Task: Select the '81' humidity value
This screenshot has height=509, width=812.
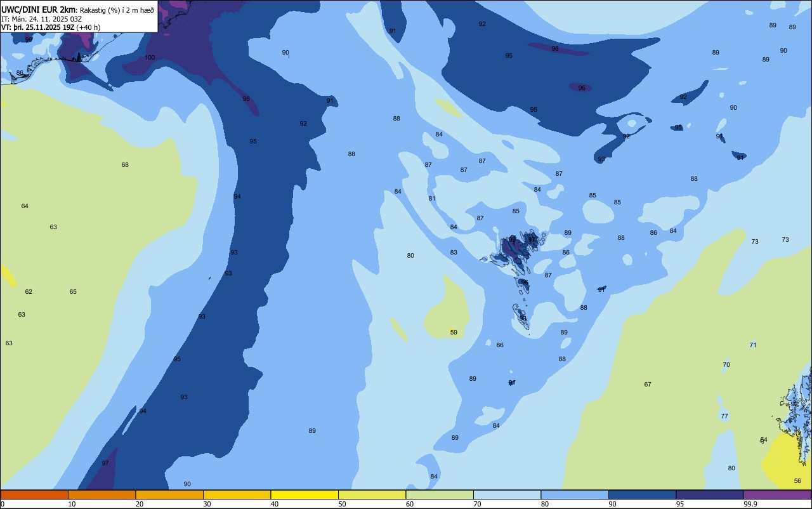Action: tap(432, 199)
